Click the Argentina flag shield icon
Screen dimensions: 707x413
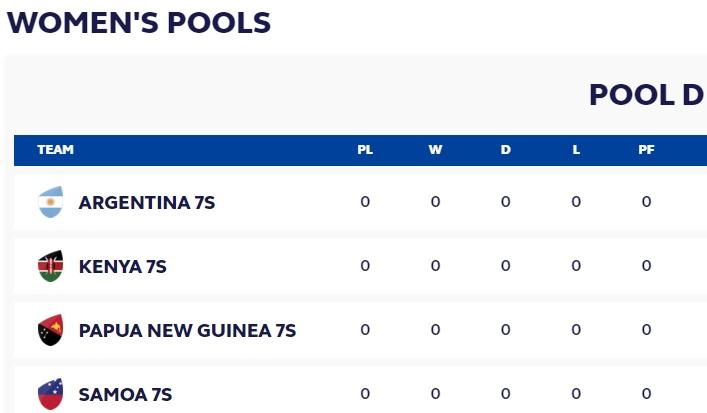50,202
